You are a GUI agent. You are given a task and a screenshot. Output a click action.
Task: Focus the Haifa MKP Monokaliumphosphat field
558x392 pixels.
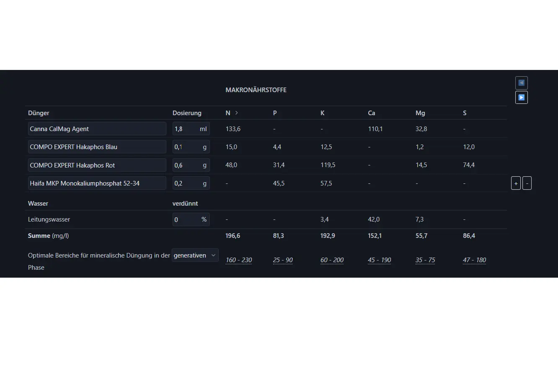click(x=97, y=183)
